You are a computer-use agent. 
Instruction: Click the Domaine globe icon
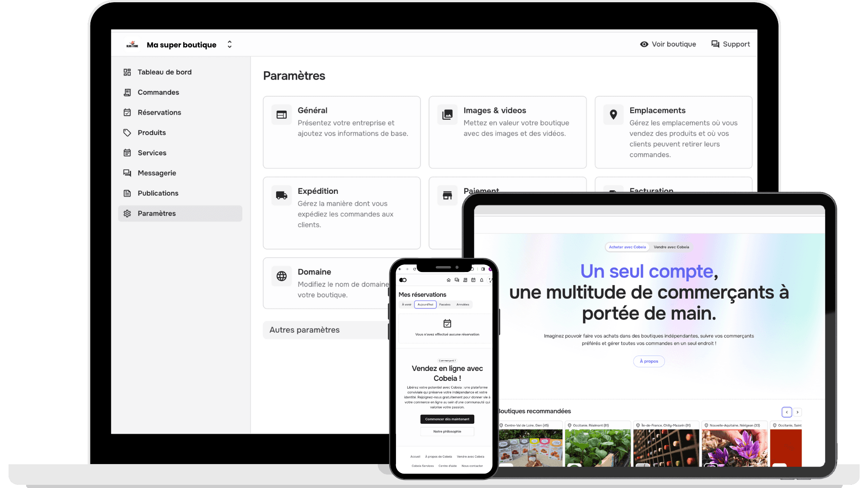(281, 276)
